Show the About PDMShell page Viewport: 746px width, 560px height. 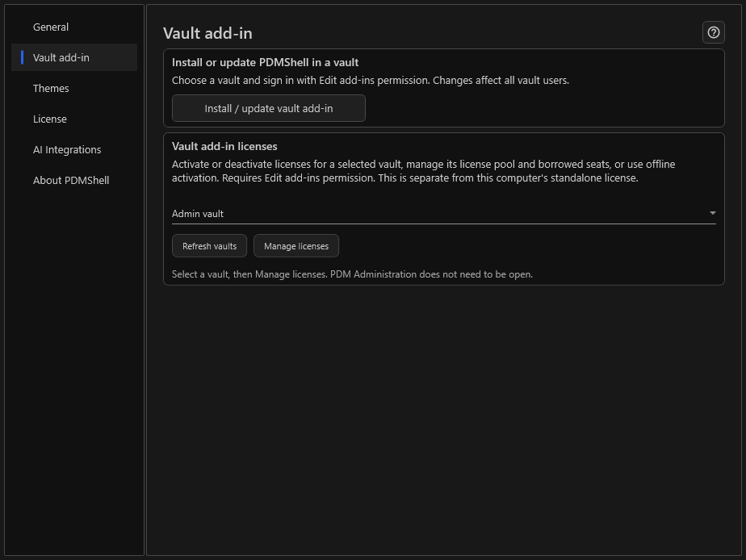[x=74, y=180]
